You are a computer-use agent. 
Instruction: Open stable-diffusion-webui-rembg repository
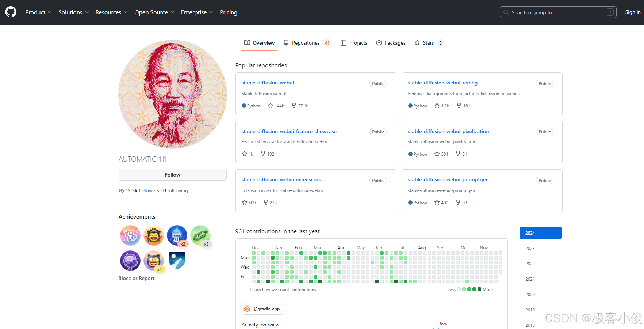(x=442, y=83)
